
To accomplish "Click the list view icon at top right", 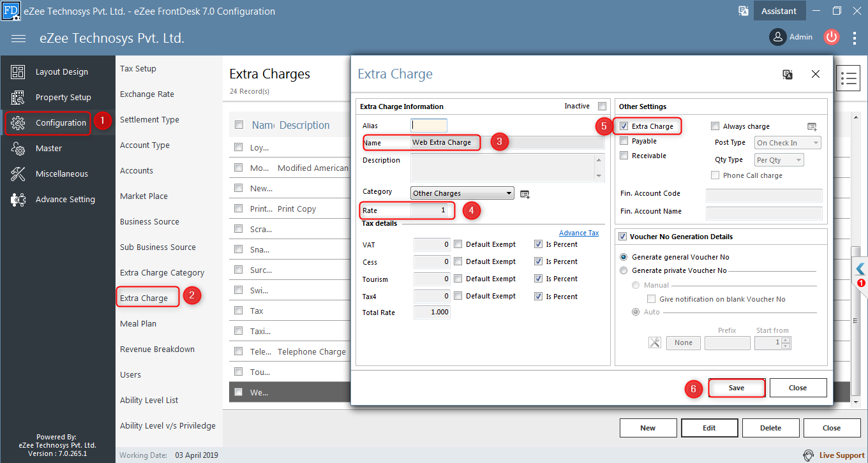I will tap(848, 78).
